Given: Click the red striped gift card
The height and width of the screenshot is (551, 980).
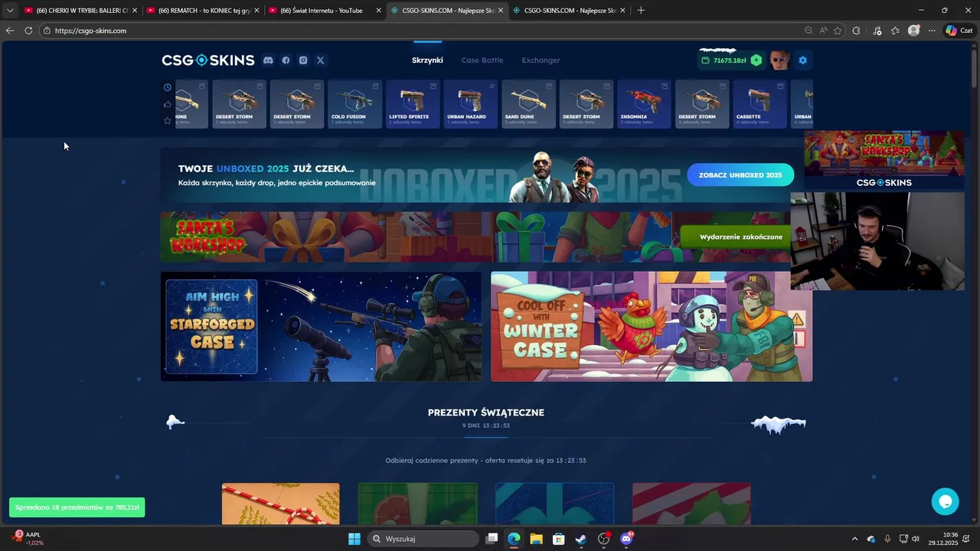Looking at the screenshot, I should click(691, 504).
